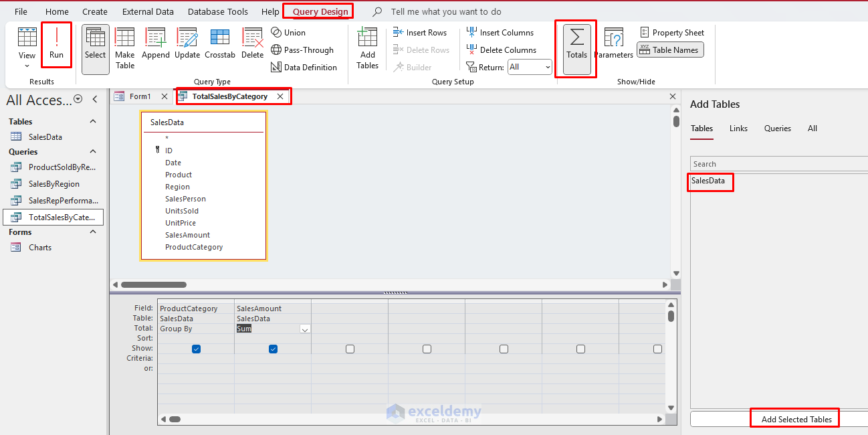Choose the Append query type
Viewport: 868px width, 435px height.
155,44
